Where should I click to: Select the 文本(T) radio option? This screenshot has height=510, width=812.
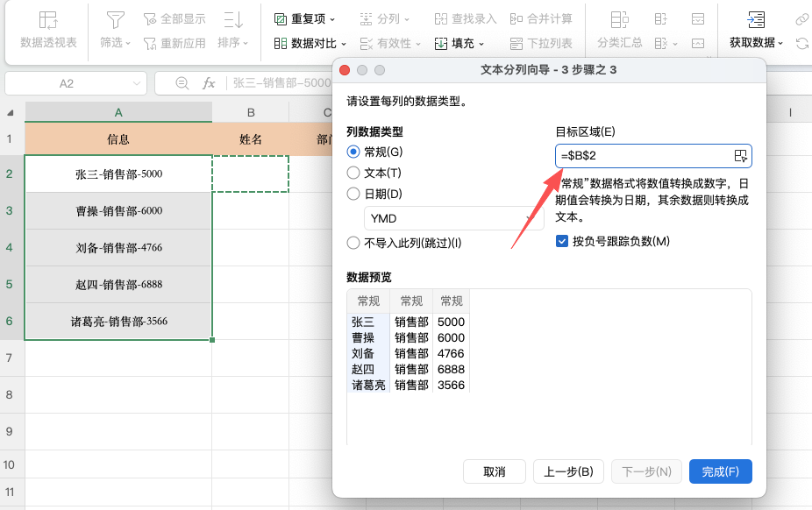[x=353, y=173]
